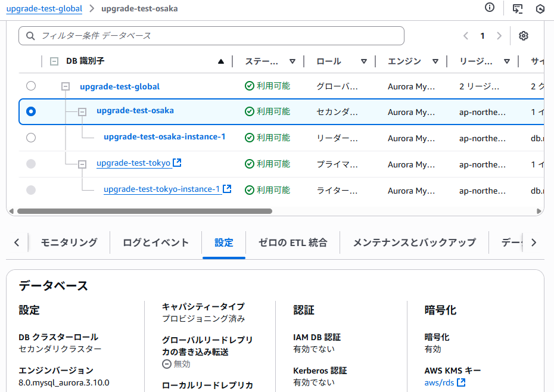Click リーダー... role cell of osaka instance

(x=337, y=138)
